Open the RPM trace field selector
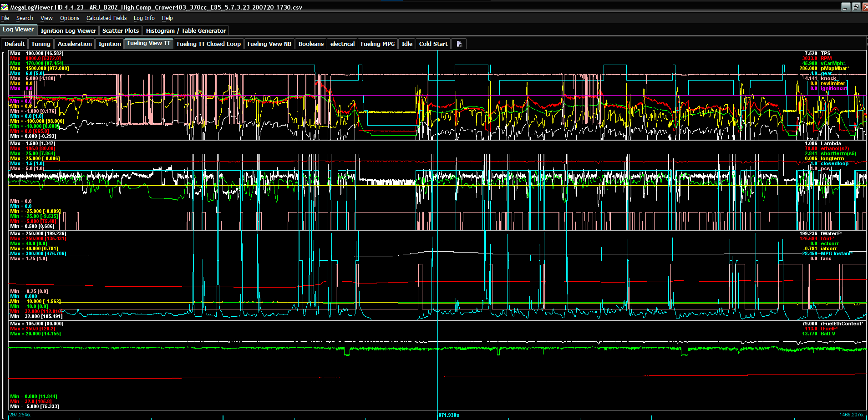Screen dimensions: 868x420 pos(826,58)
